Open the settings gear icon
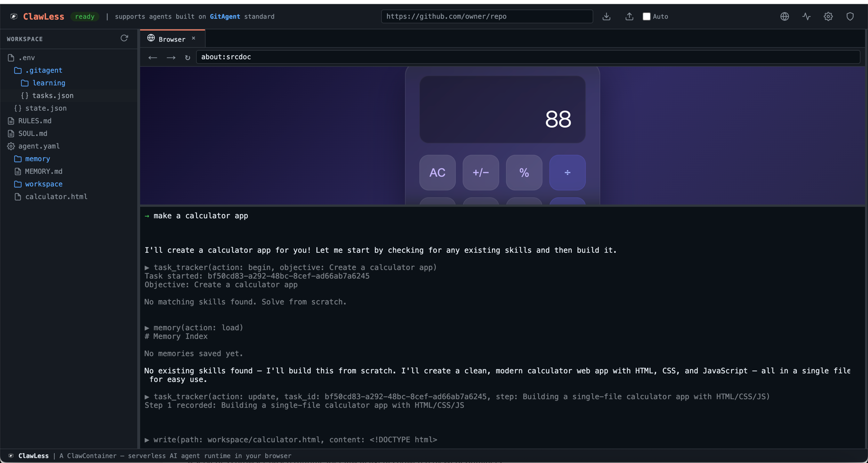868x463 pixels. pyautogui.click(x=828, y=17)
